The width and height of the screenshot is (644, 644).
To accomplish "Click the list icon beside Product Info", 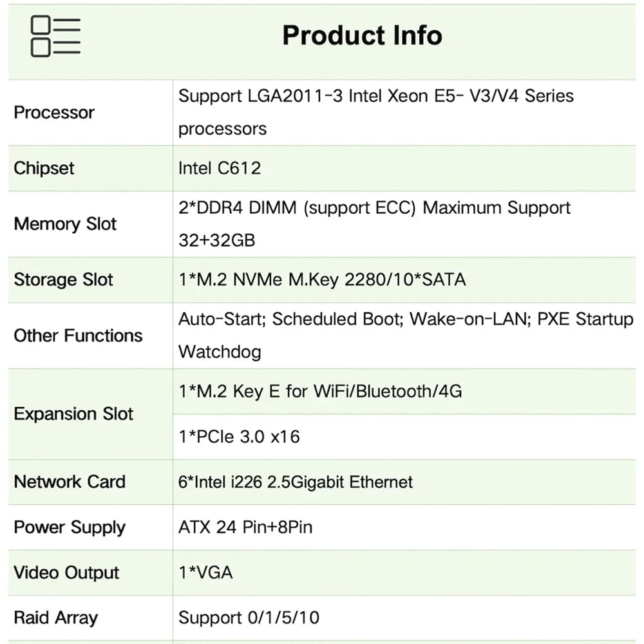I will [x=55, y=36].
